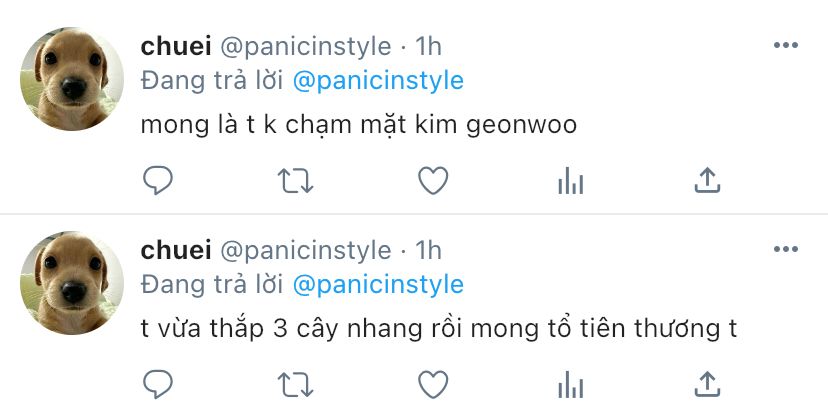Open the first tweet's puppy profile picture
Viewport: 828px width, 412px height.
72,79
